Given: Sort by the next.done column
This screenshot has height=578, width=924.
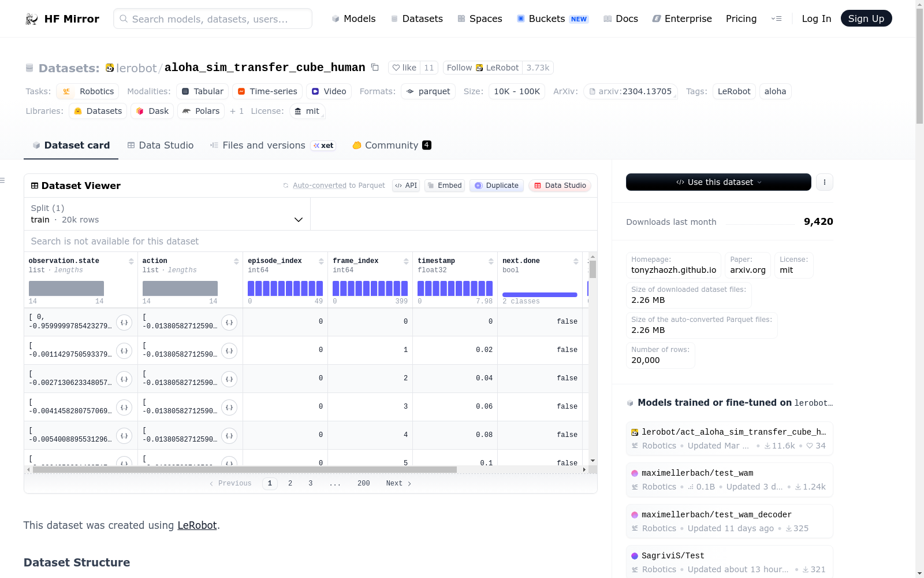Looking at the screenshot, I should click(576, 261).
